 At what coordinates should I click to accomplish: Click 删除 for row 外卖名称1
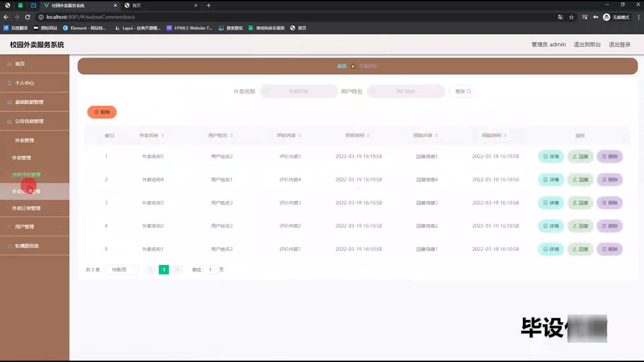click(x=610, y=249)
